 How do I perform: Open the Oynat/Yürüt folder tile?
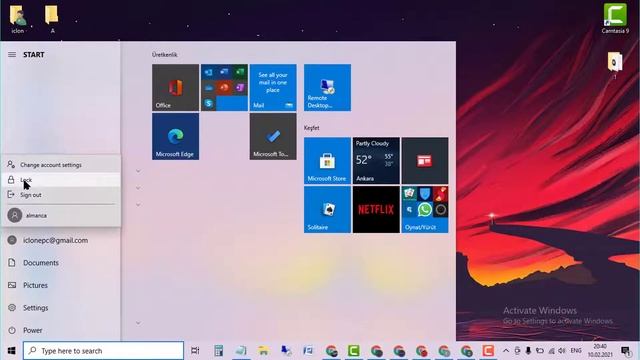(x=425, y=210)
